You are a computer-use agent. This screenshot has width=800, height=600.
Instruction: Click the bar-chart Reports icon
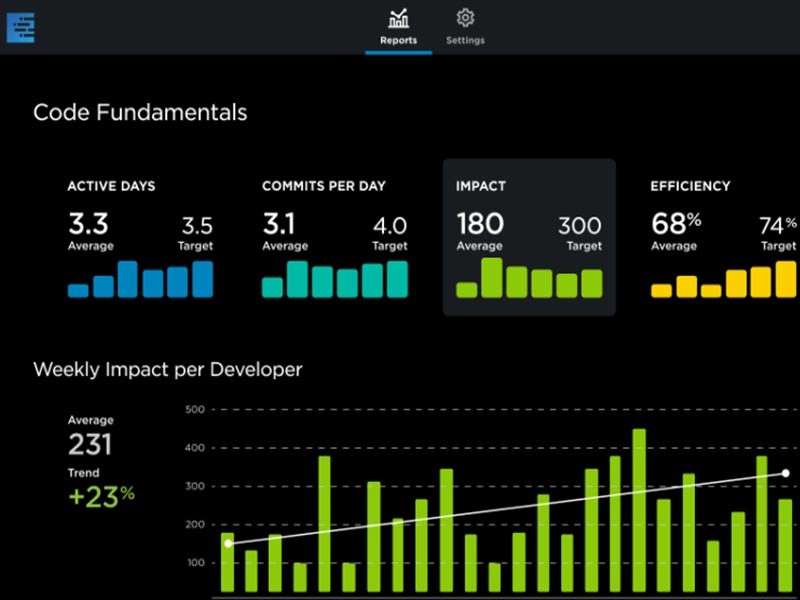pos(399,20)
